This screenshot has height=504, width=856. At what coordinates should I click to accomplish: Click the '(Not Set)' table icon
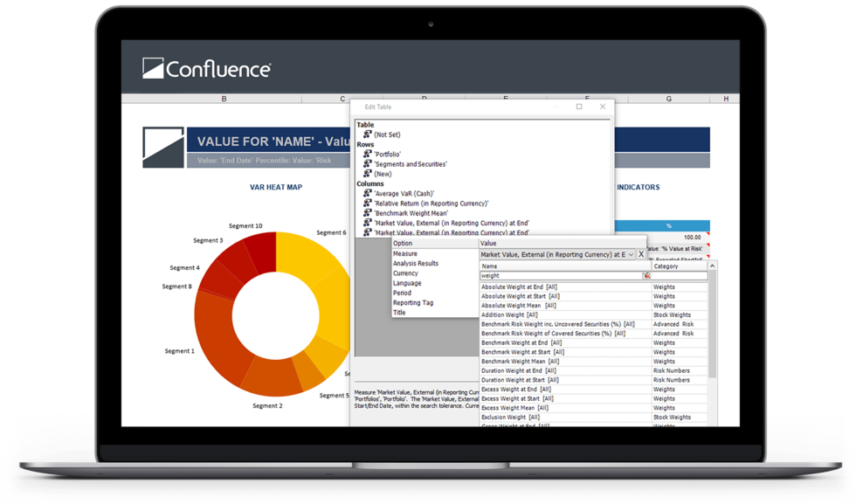pos(367,135)
